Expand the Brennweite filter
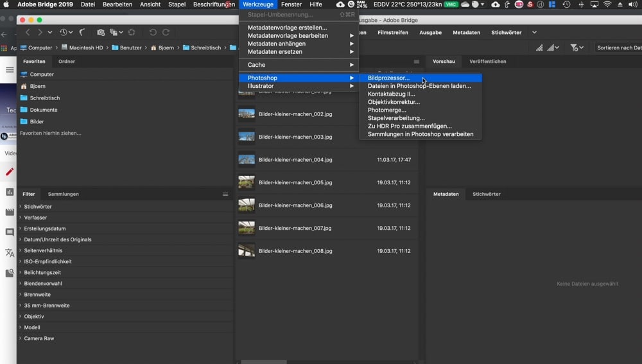The width and height of the screenshot is (642, 364). pyautogui.click(x=20, y=294)
